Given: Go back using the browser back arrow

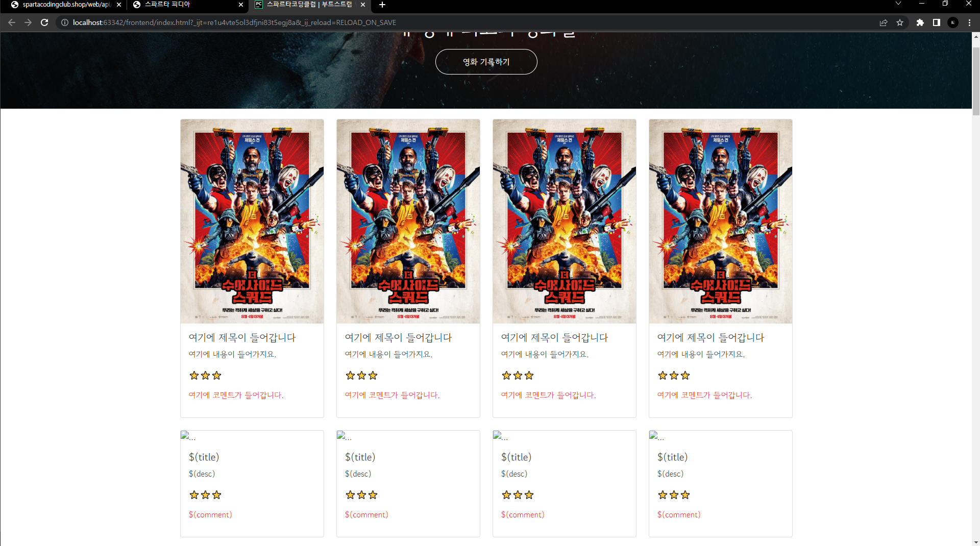Looking at the screenshot, I should (12, 22).
